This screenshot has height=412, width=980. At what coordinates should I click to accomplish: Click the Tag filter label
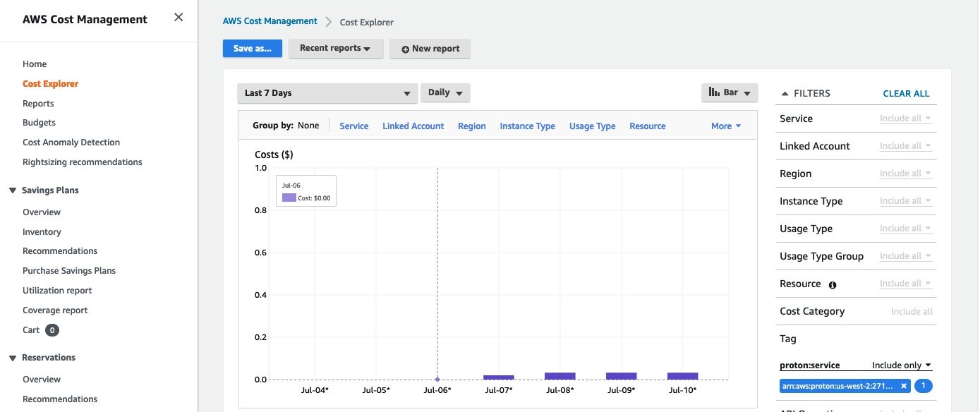pyautogui.click(x=788, y=339)
